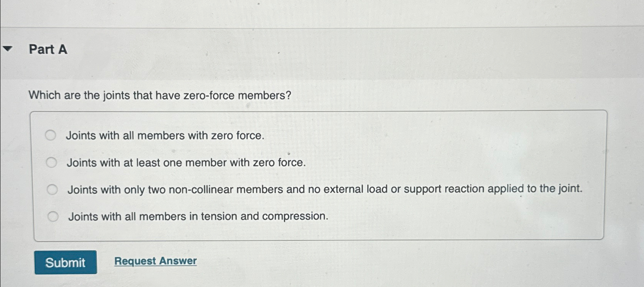Select "Joints with all members in tension and compression"
Screen dimensions: 644x287
click(x=54, y=216)
